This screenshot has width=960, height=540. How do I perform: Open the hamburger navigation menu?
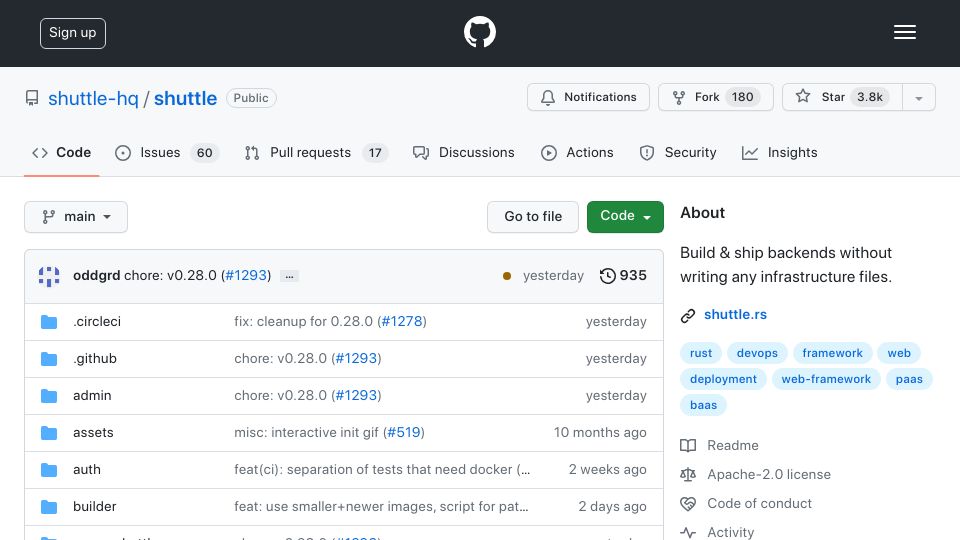(904, 32)
